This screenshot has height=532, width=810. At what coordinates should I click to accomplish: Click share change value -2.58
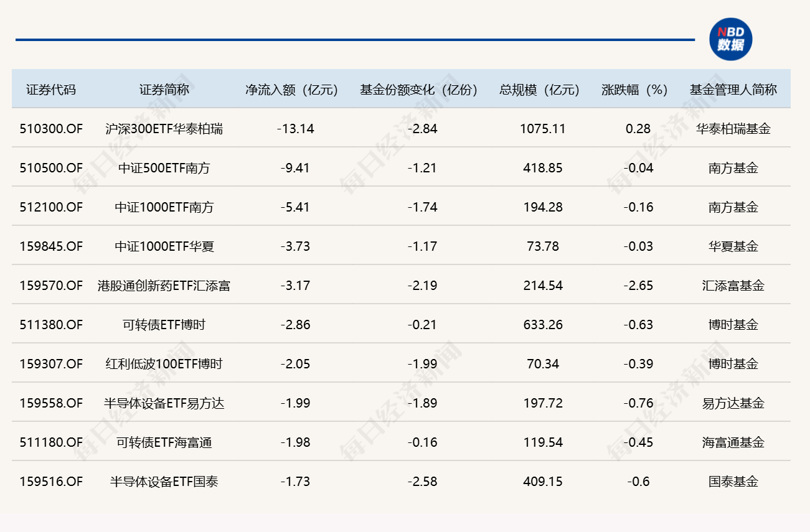point(422,482)
